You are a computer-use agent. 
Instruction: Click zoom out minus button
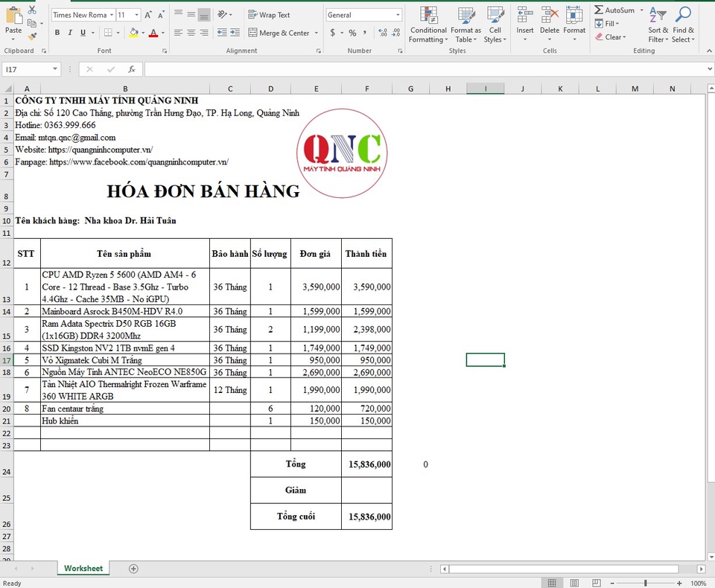pos(612,583)
